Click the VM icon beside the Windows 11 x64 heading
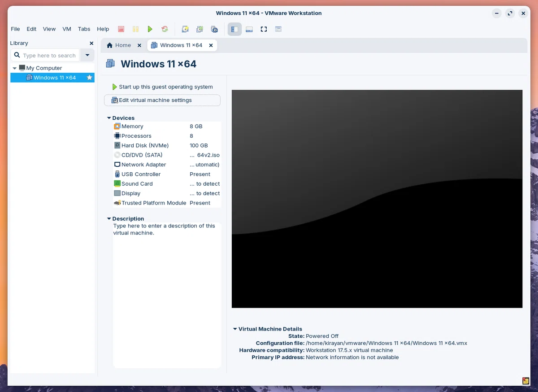 point(110,64)
